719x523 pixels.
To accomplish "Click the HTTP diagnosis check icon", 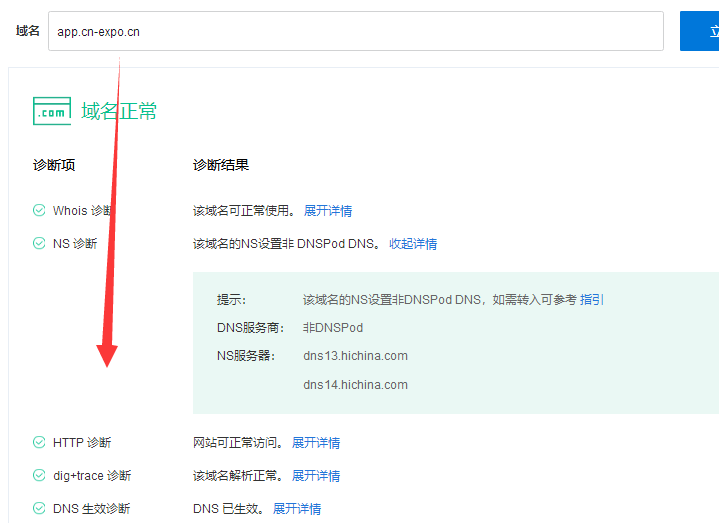I will pos(39,442).
